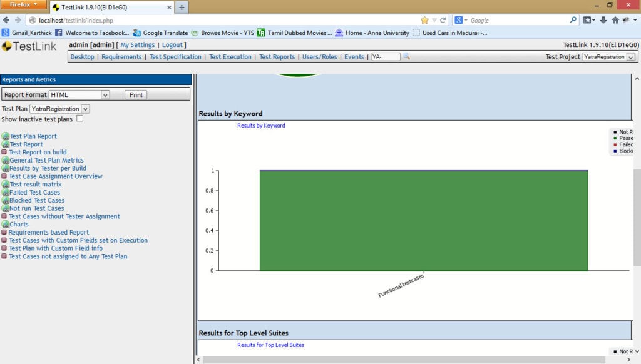Click the test case ID search field

[385, 56]
